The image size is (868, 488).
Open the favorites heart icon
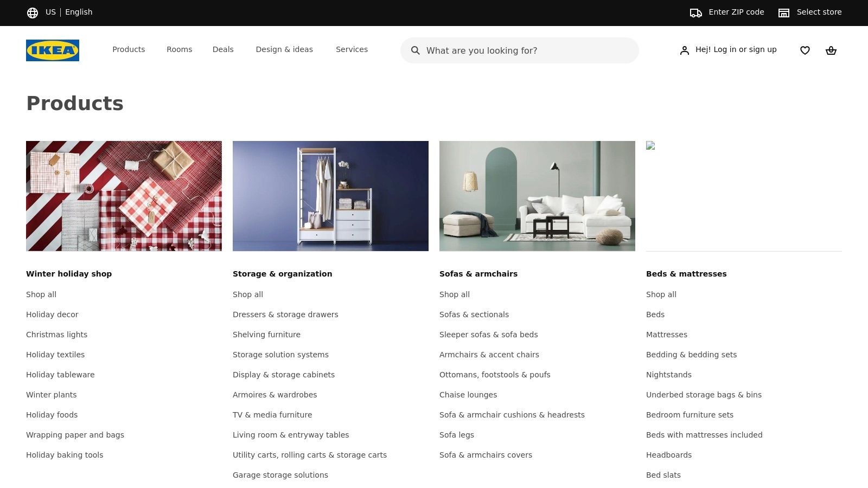point(805,50)
